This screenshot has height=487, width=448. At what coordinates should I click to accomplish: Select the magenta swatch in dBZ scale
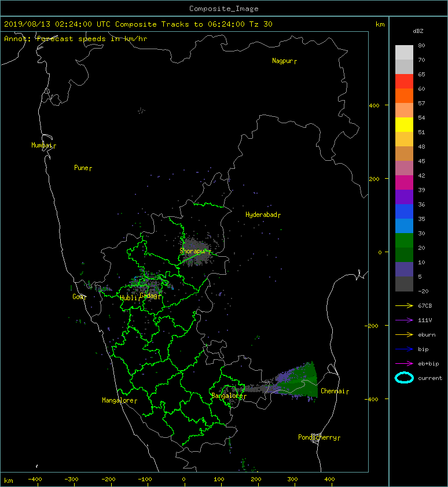[404, 182]
